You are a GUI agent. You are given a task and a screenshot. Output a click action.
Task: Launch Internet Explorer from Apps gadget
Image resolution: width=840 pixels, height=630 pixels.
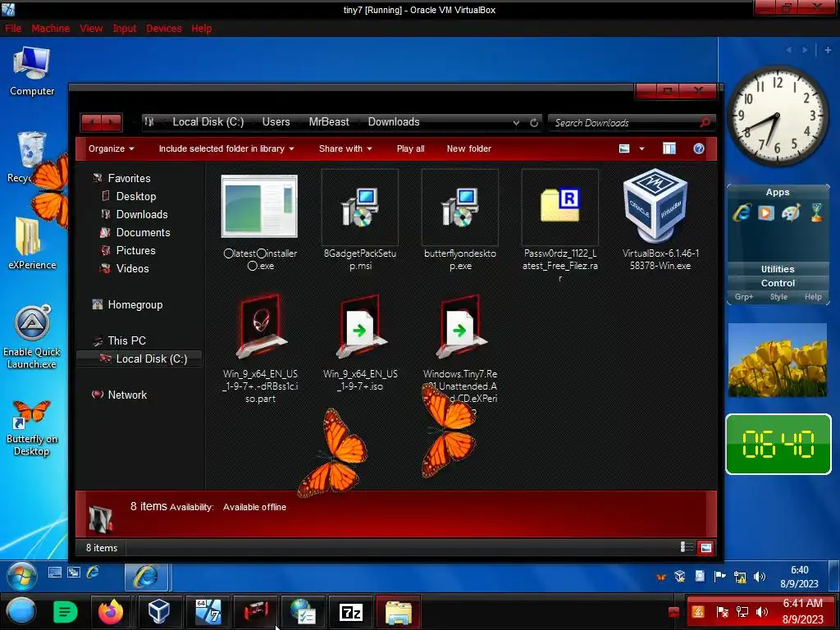742,212
